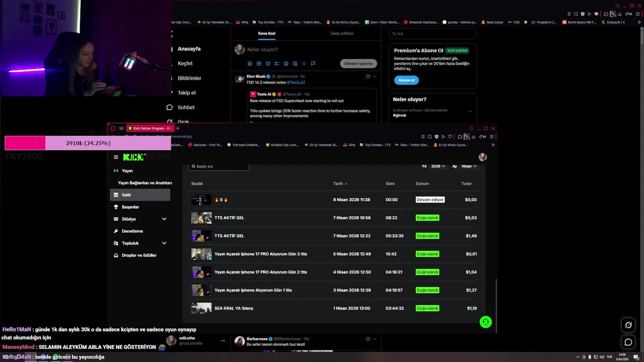Open the X messages floating chat icon
644x362 pixels.
coord(628,342)
